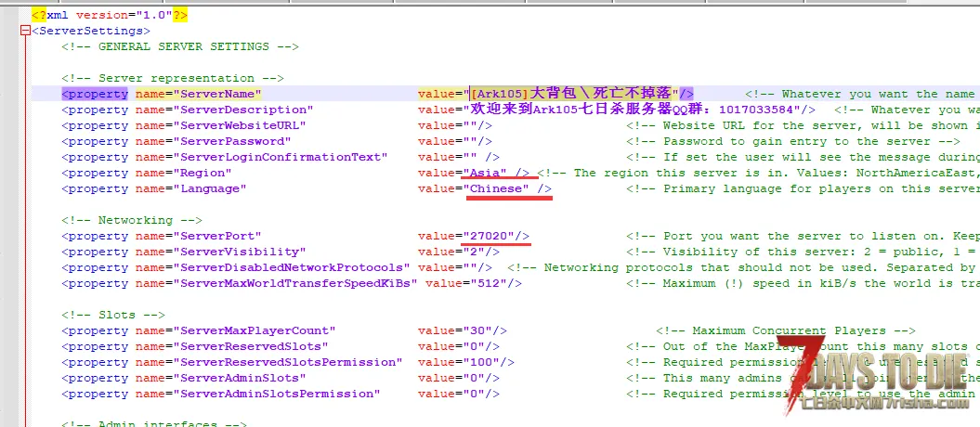This screenshot has width=980, height=427.
Task: Click the name="ServerVisibility" attribute
Action: click(221, 252)
